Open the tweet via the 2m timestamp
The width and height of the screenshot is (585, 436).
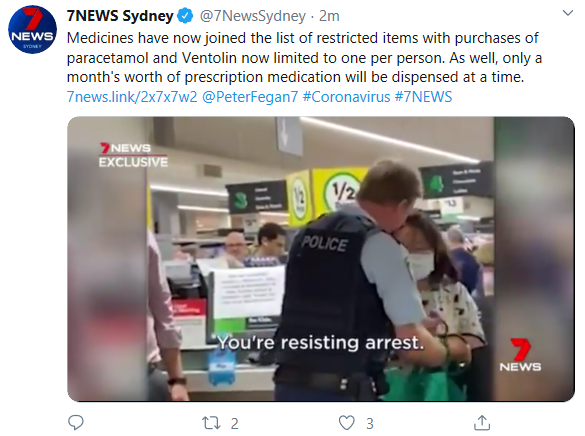[x=329, y=16]
